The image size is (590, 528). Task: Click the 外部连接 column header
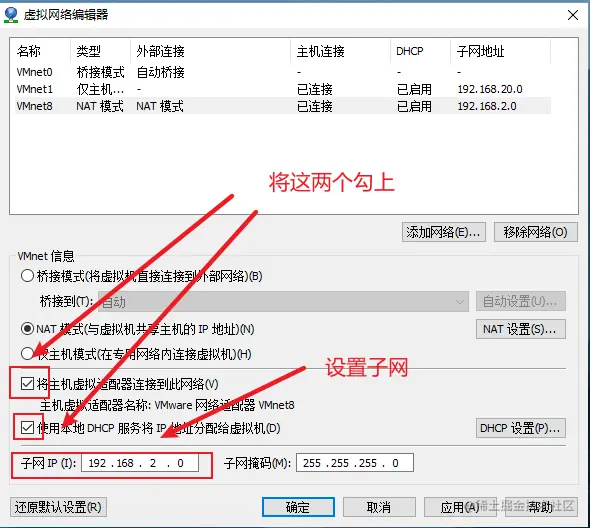[210, 51]
